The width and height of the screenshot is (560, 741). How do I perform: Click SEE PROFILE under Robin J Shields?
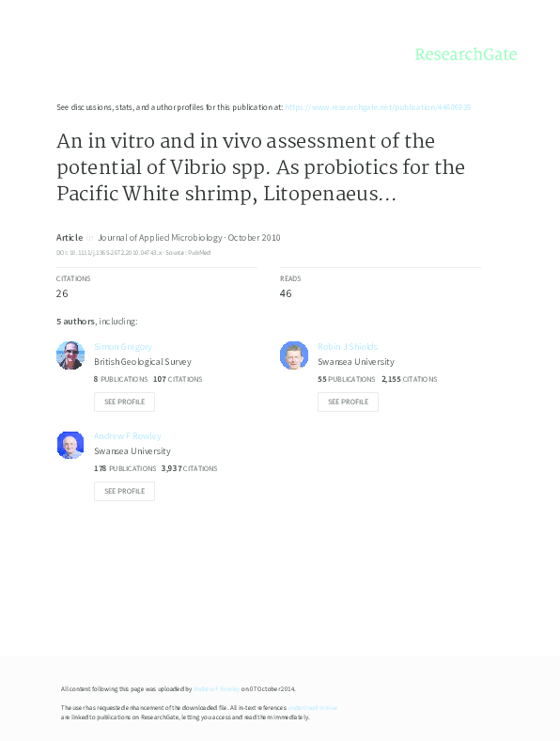348,402
